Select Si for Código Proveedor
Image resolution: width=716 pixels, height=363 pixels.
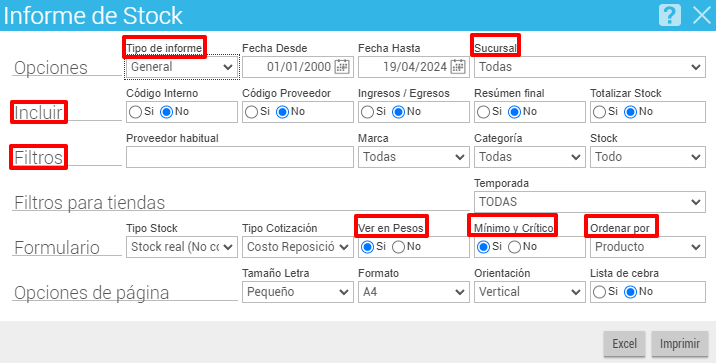point(251,112)
